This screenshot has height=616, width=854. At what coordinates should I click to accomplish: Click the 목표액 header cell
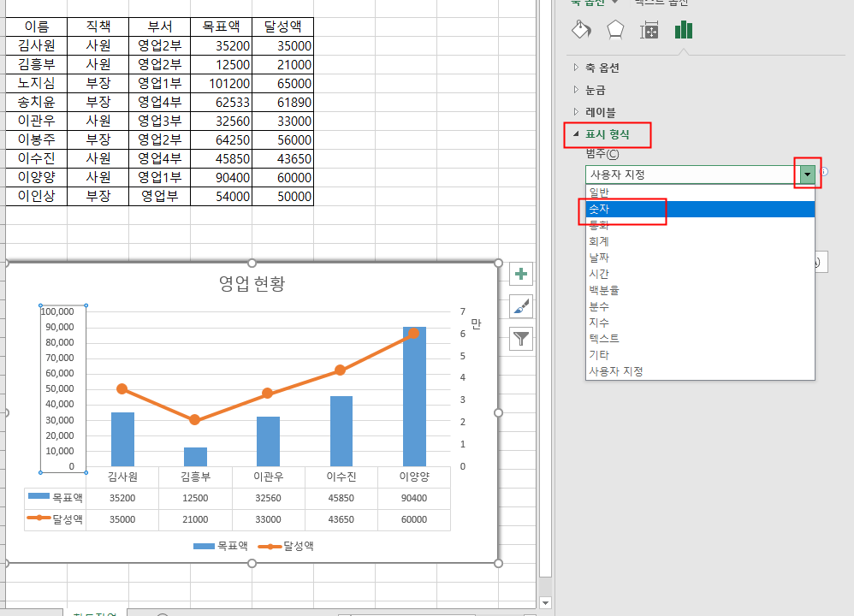(221, 27)
